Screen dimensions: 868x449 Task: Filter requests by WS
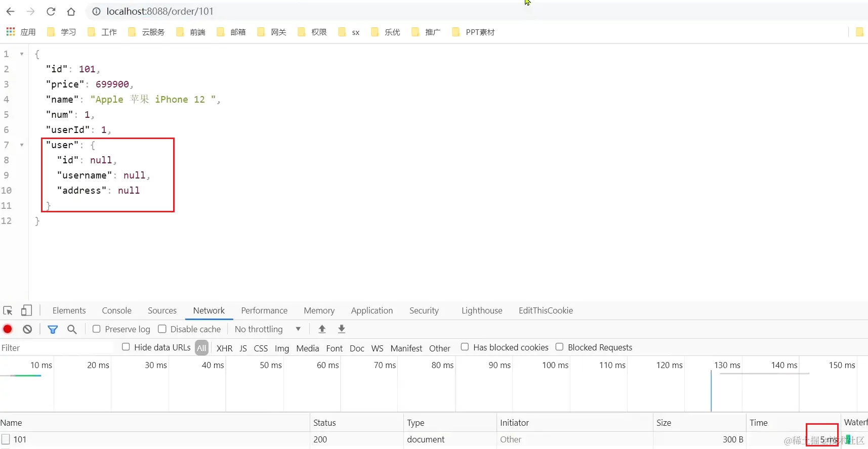pos(377,348)
